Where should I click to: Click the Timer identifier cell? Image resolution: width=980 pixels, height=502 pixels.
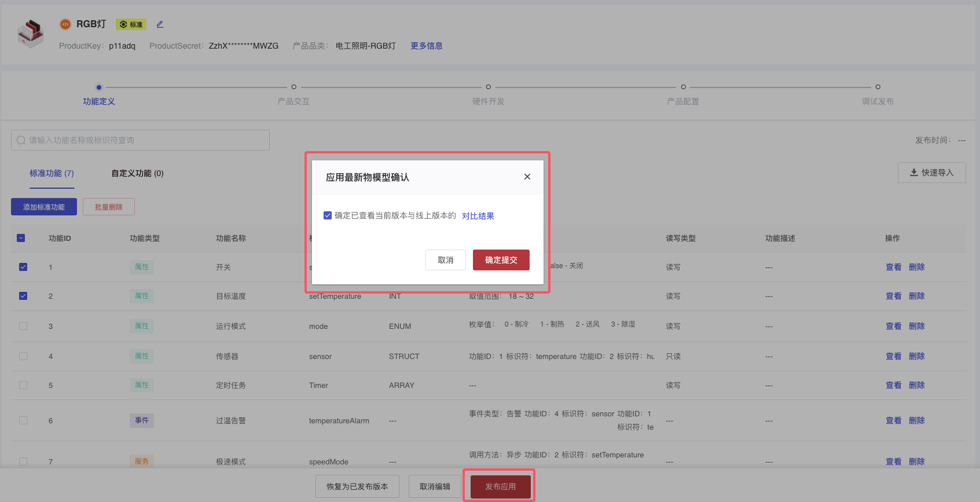pyautogui.click(x=318, y=386)
